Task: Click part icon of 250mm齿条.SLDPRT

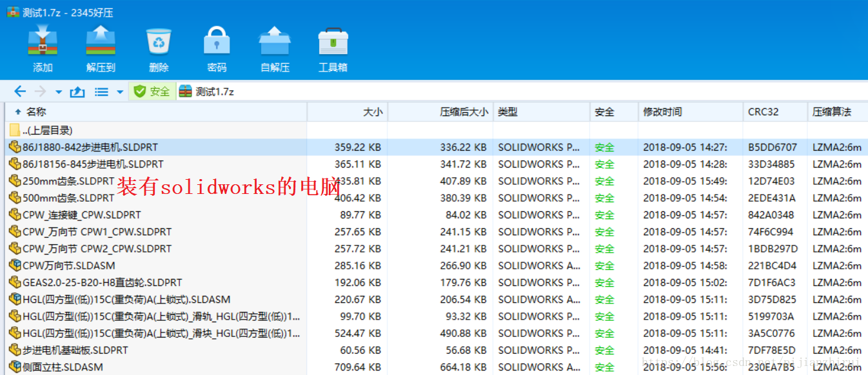Action: pyautogui.click(x=15, y=180)
